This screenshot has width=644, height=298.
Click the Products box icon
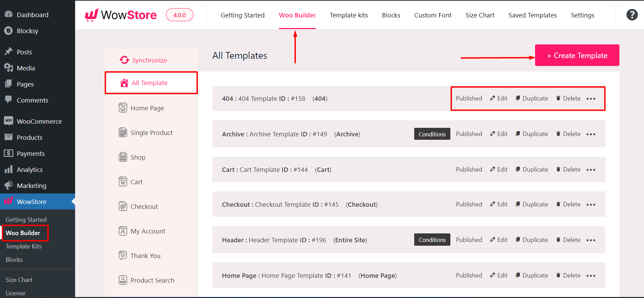[9, 137]
